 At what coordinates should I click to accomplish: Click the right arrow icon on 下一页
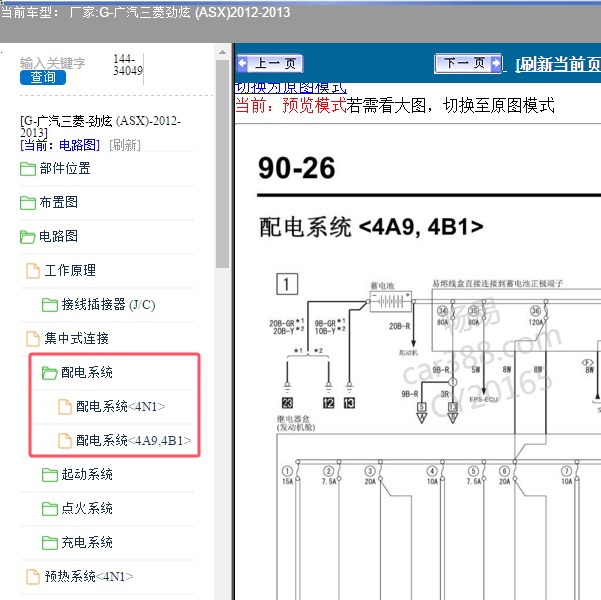(x=496, y=63)
